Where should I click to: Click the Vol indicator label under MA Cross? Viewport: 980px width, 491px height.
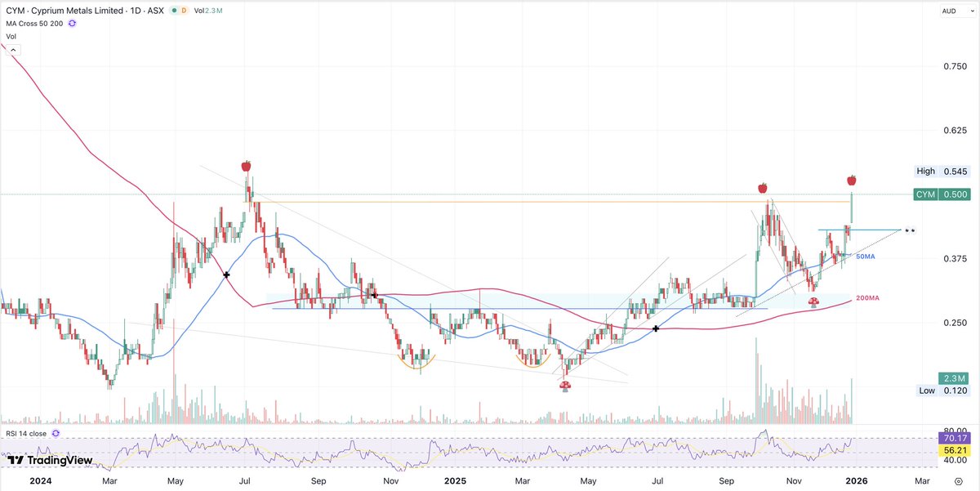tap(11, 36)
